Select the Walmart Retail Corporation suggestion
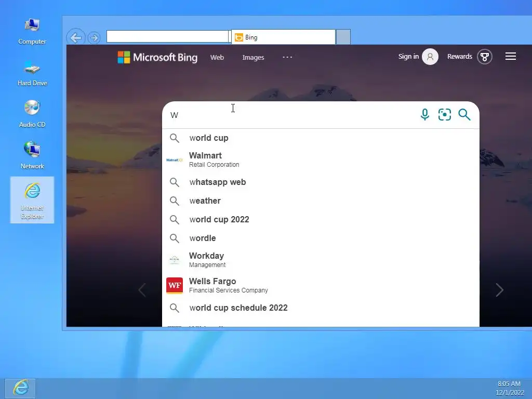Image resolution: width=532 pixels, height=399 pixels. click(321, 160)
